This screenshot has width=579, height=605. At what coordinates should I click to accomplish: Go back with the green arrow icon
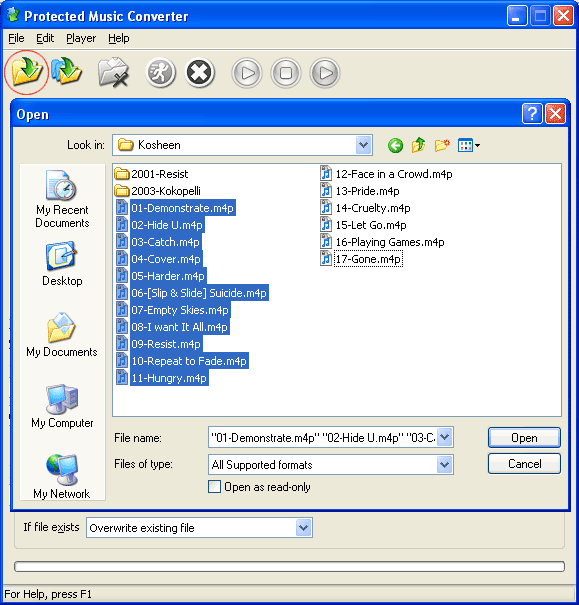pyautogui.click(x=395, y=145)
